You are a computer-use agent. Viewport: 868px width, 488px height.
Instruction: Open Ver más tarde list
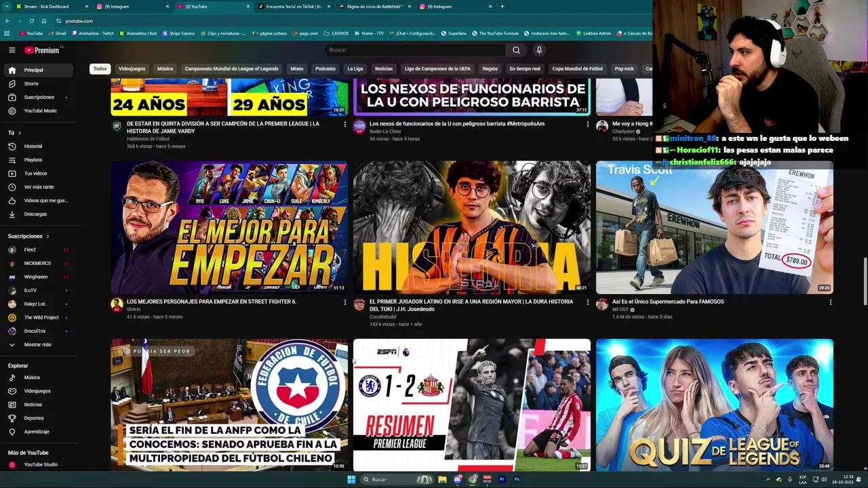click(x=39, y=187)
